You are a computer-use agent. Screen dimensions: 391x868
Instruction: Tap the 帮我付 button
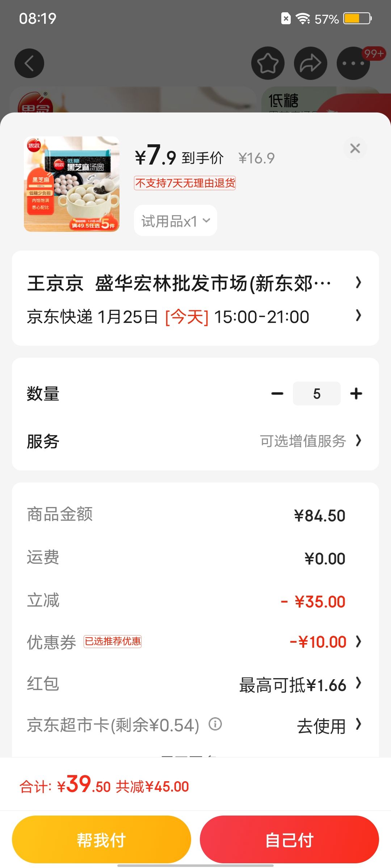click(101, 839)
